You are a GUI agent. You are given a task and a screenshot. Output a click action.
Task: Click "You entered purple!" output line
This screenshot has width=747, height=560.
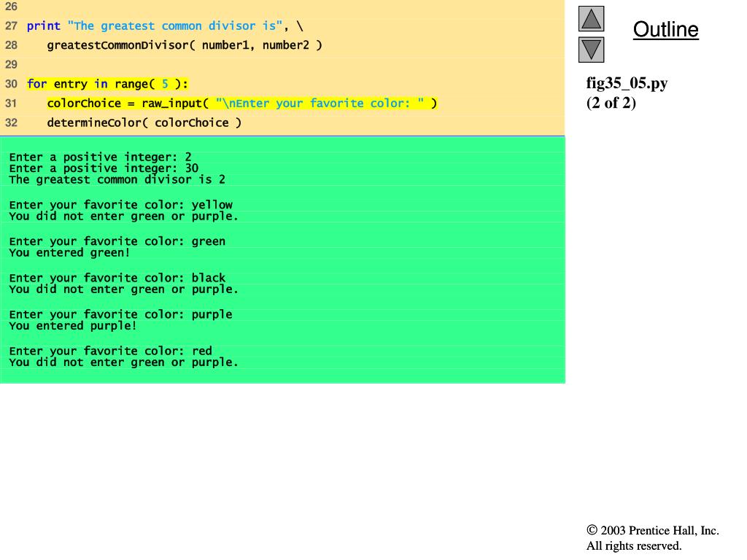tap(73, 326)
